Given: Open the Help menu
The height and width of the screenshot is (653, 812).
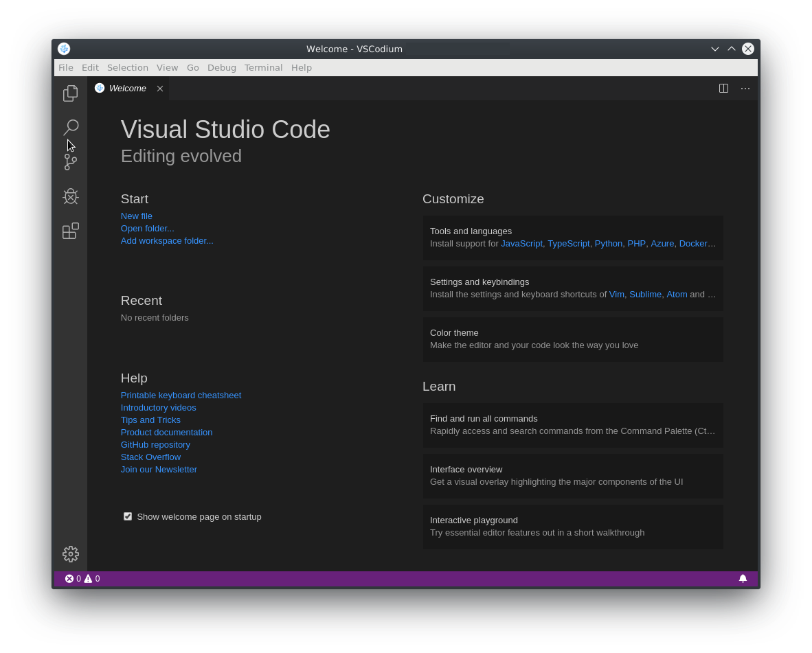Looking at the screenshot, I should coord(302,67).
